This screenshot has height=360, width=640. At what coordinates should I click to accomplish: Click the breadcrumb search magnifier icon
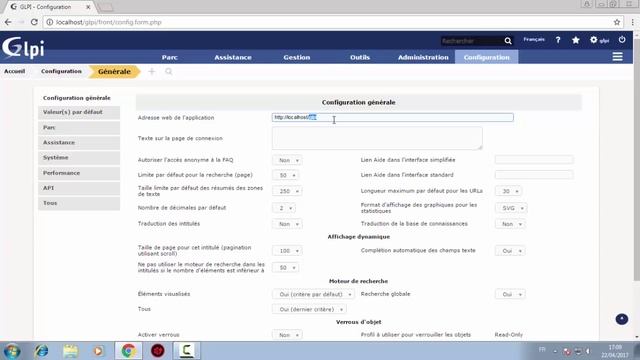pyautogui.click(x=169, y=71)
